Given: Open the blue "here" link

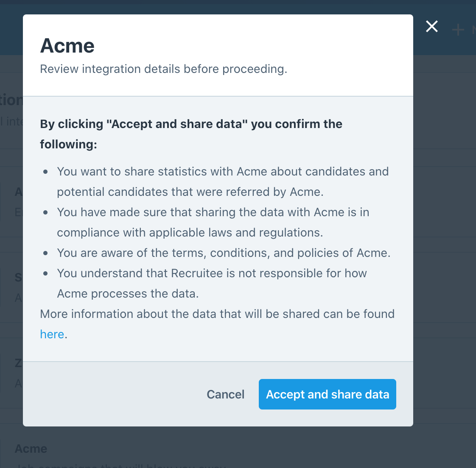Looking at the screenshot, I should [52, 334].
